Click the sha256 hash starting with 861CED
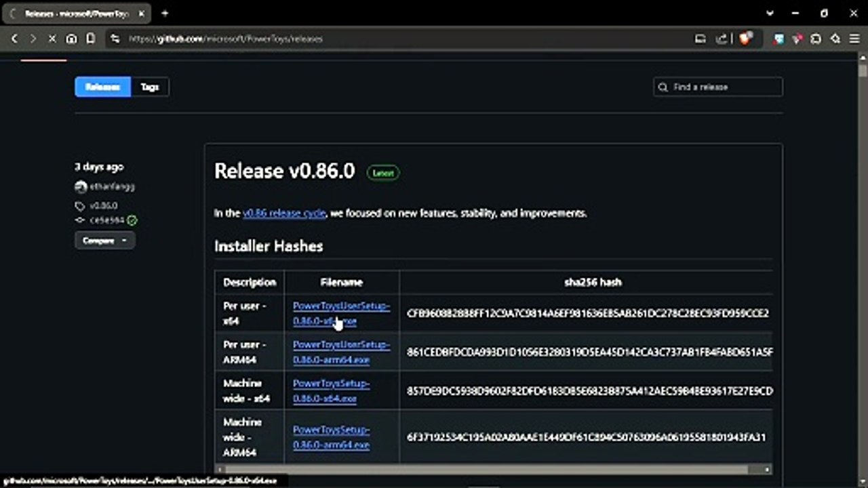This screenshot has width=868, height=488. click(589, 352)
